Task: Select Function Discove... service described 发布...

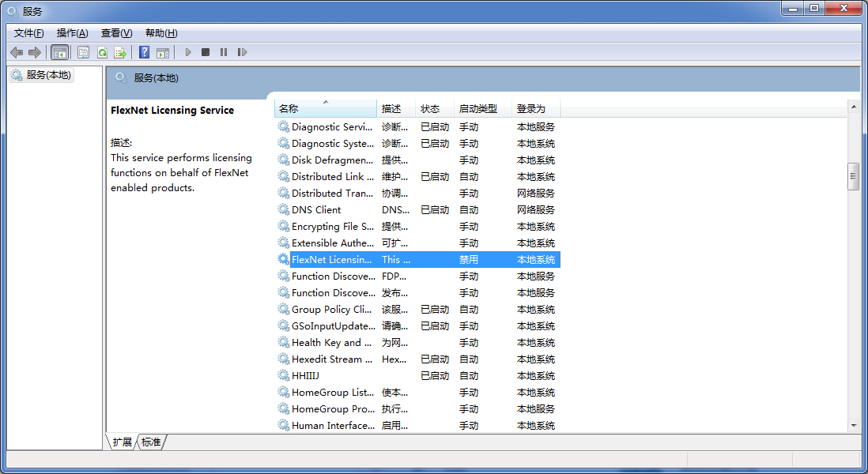Action: click(418, 292)
